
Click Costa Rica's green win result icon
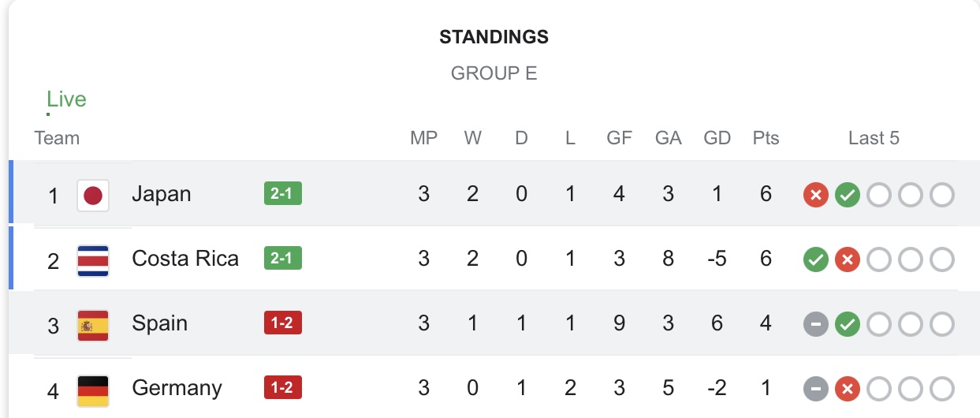point(815,259)
